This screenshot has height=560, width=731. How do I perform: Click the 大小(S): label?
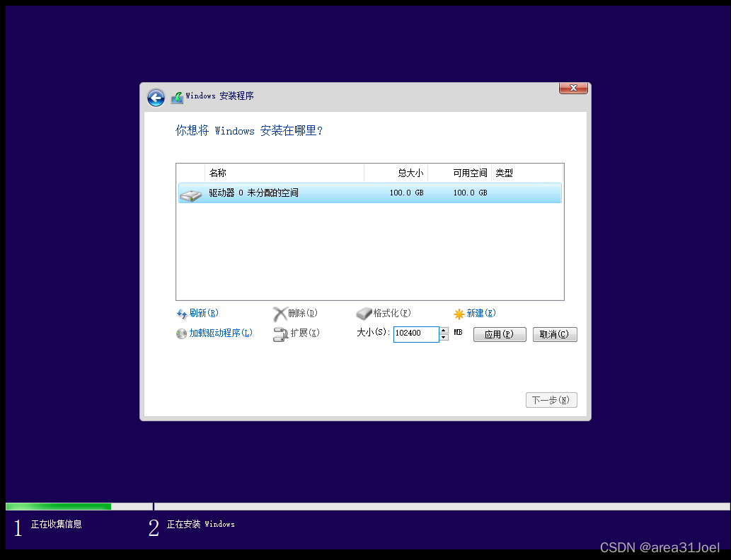pos(373,333)
